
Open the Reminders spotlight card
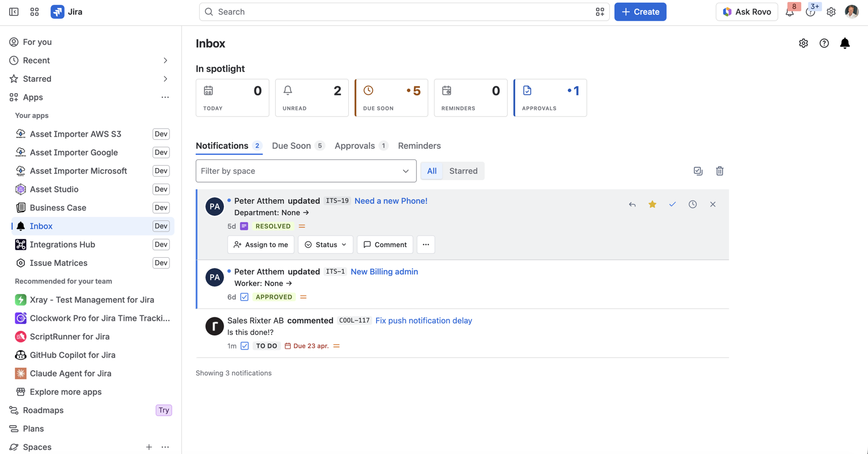(x=471, y=98)
